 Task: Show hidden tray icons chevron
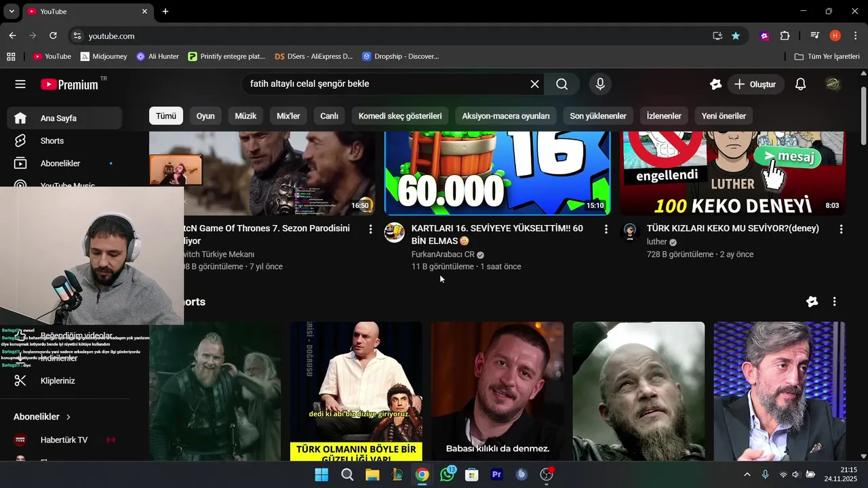[x=747, y=474]
